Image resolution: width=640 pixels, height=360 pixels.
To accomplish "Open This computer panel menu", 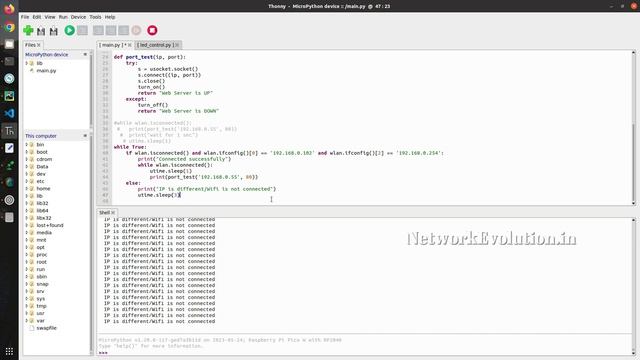I will click(x=85, y=136).
